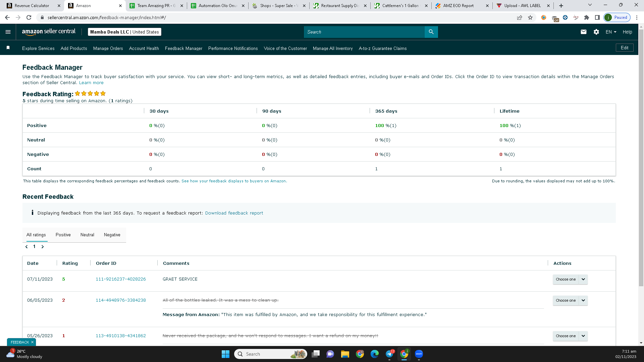644x362 pixels.
Task: Go back using the browser back arrow
Action: tap(7, 17)
